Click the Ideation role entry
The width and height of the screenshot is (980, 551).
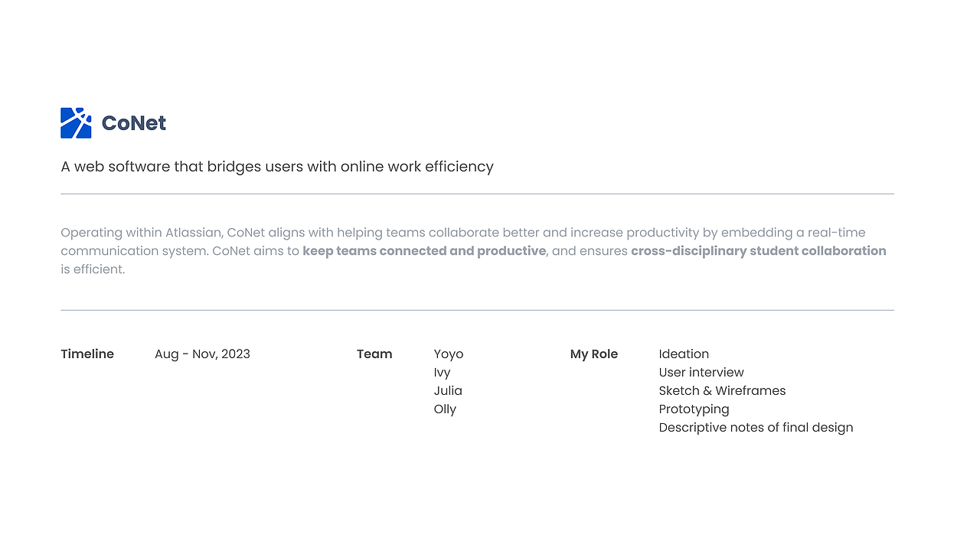[x=684, y=354]
